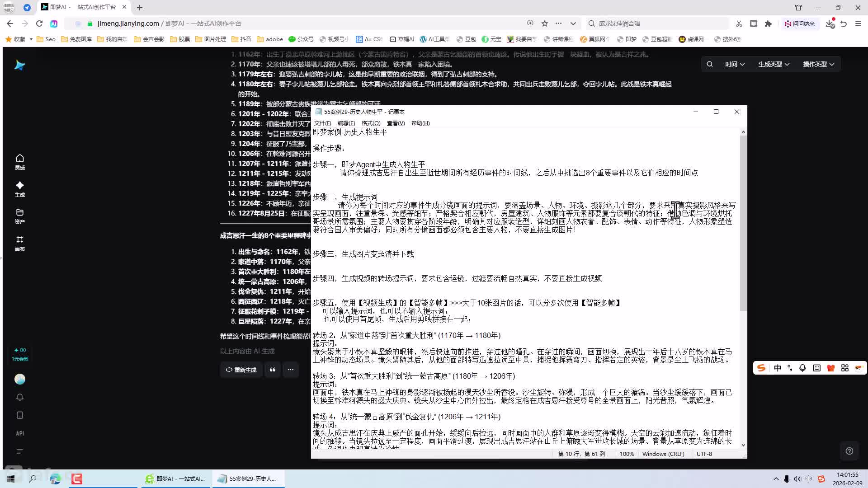Click the 重新生成 regenerate button
The width and height of the screenshot is (868, 488).
coord(241,370)
